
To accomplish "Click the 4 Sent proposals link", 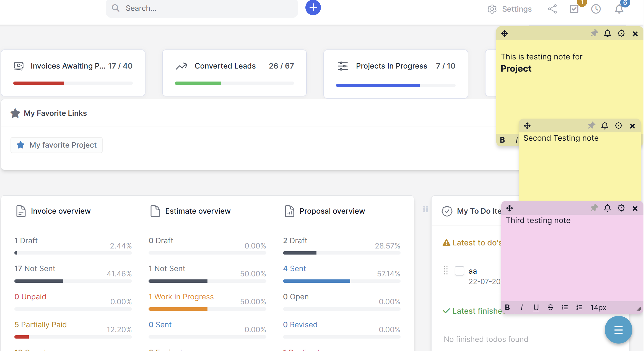I will (x=294, y=268).
